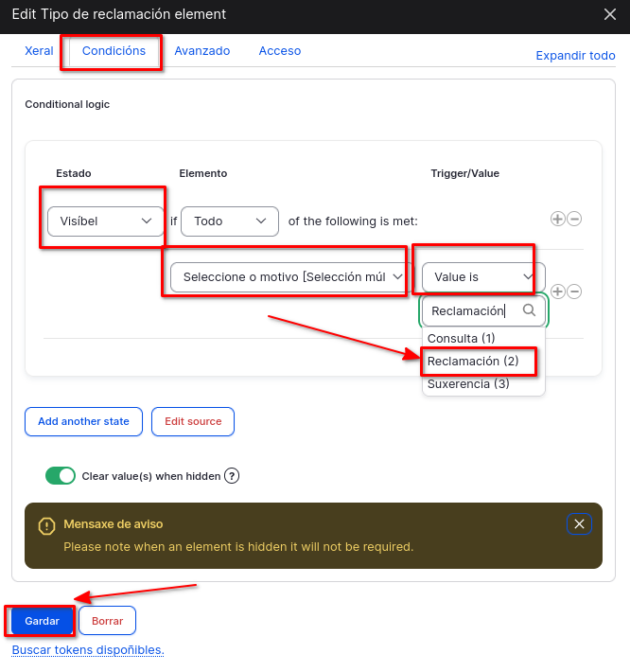Click the plus icon in the top condition row
630x672 pixels.
click(558, 219)
